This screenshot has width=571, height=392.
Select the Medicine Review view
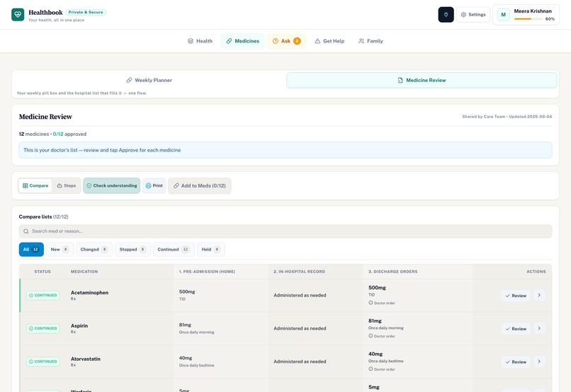(x=422, y=81)
